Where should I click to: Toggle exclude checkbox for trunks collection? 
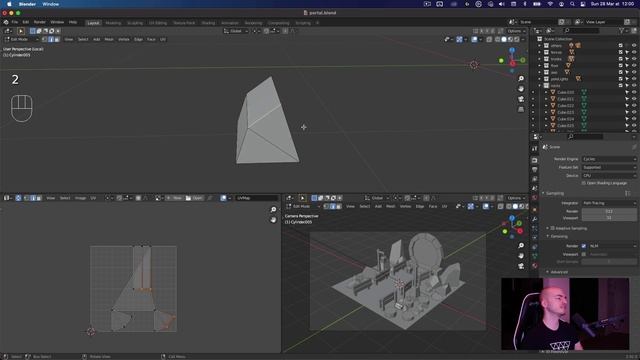[620, 59]
